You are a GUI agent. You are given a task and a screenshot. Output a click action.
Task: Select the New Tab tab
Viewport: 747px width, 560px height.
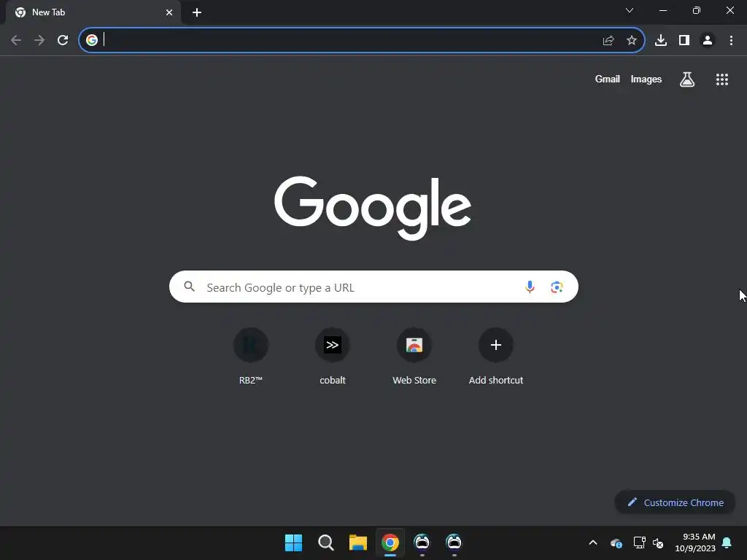click(x=93, y=12)
